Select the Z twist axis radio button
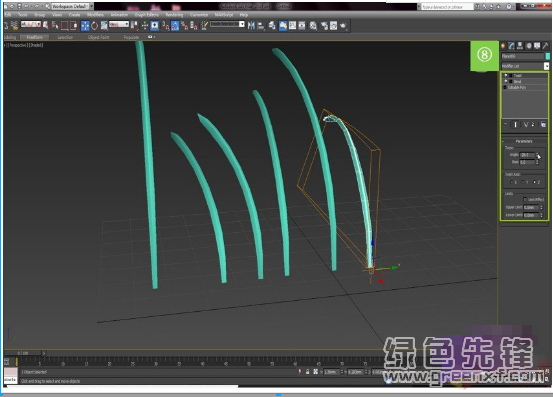The image size is (553, 397). click(x=535, y=182)
